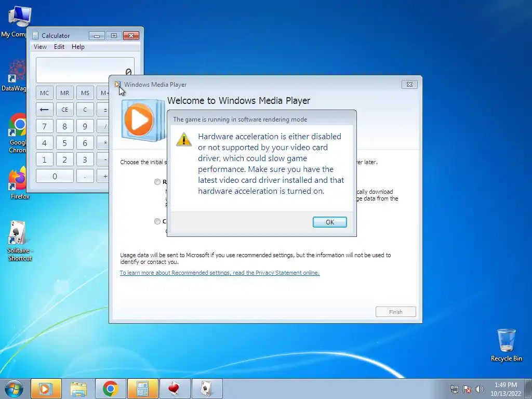Viewport: 532px width, 399px height.
Task: Switch to the Solitaire game in taskbar
Action: tap(207, 389)
